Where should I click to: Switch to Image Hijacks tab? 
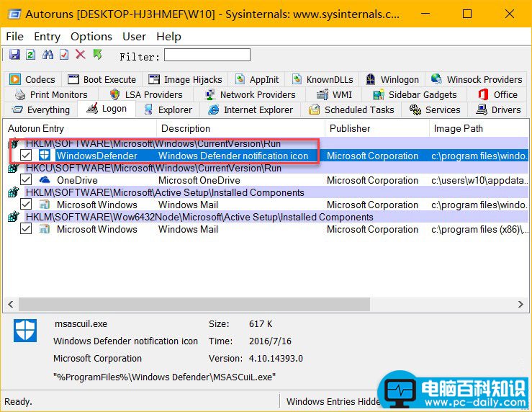coord(185,79)
